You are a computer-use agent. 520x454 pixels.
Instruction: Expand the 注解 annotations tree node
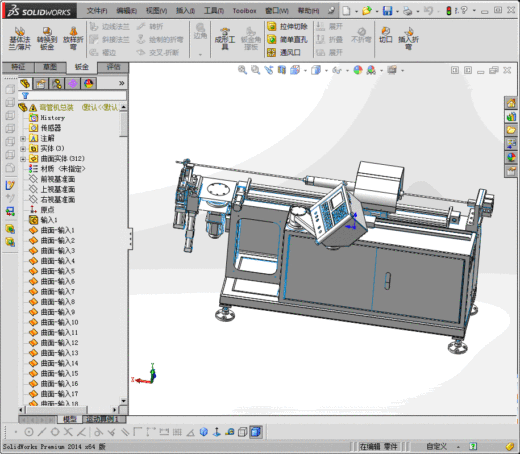point(23,138)
